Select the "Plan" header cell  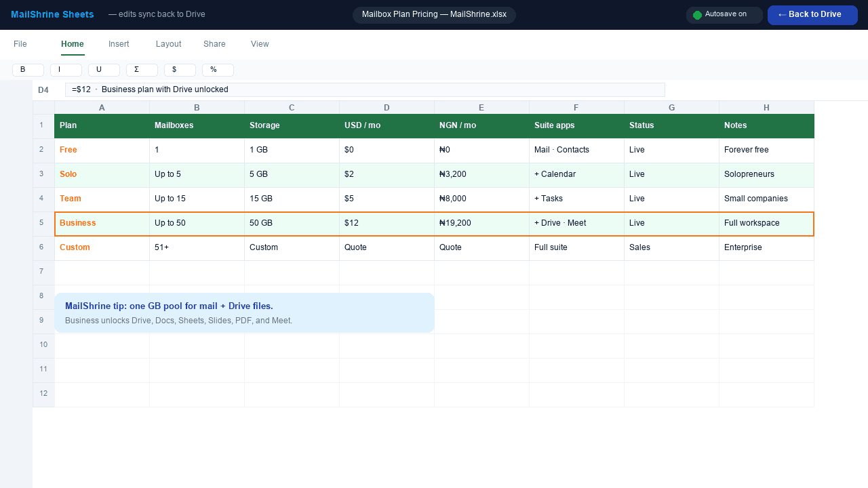[102, 127]
